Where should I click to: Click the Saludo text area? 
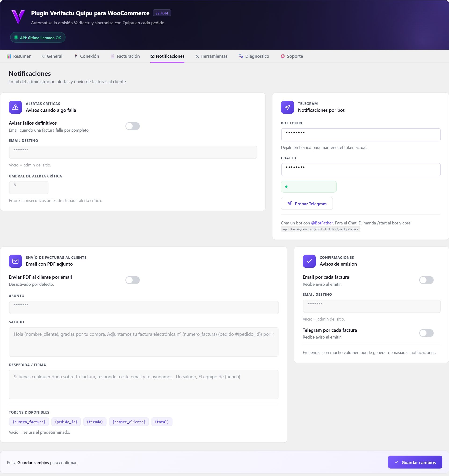pos(144,342)
